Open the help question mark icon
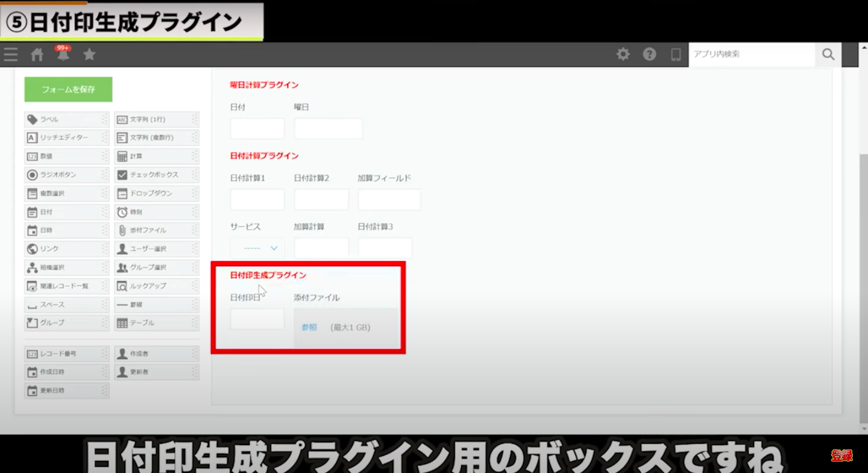 click(649, 54)
